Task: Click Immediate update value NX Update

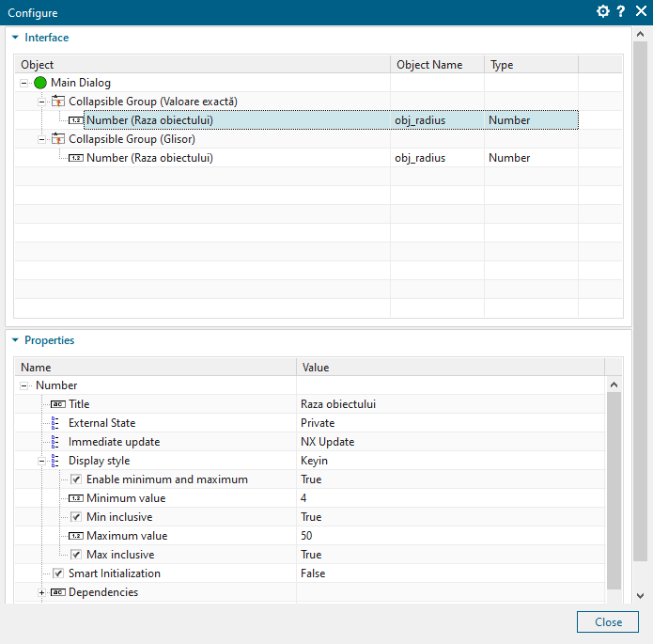Action: click(x=451, y=442)
